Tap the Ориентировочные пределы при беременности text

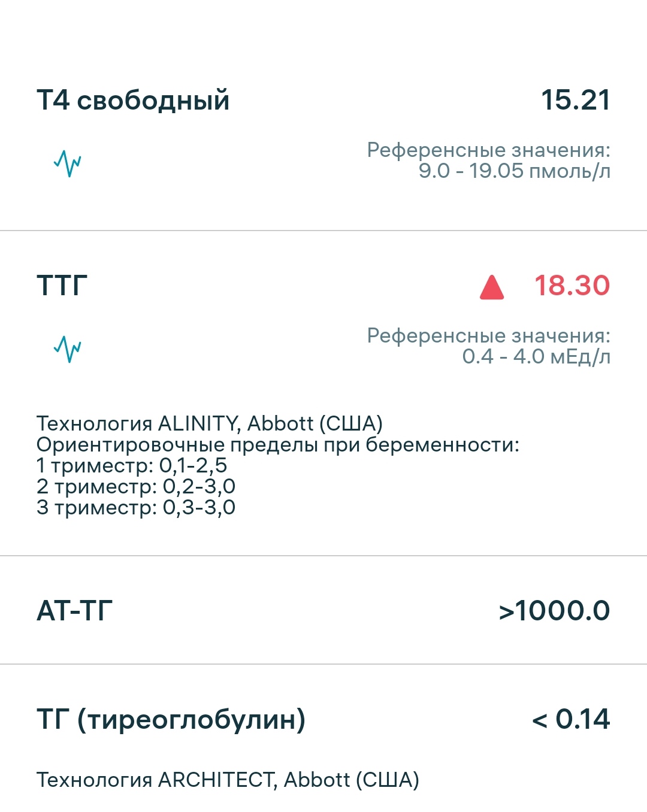278,445
